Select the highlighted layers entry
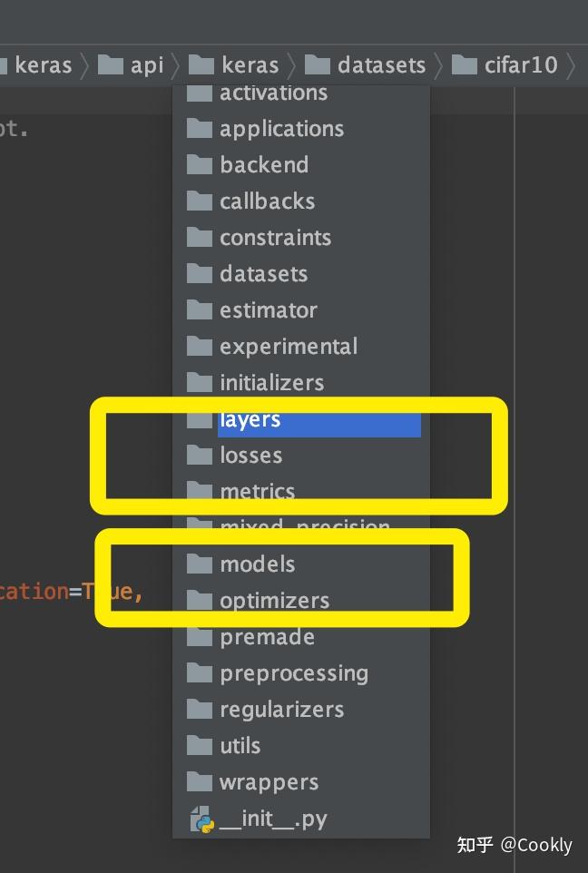Image resolution: width=588 pixels, height=873 pixels. pyautogui.click(x=301, y=419)
